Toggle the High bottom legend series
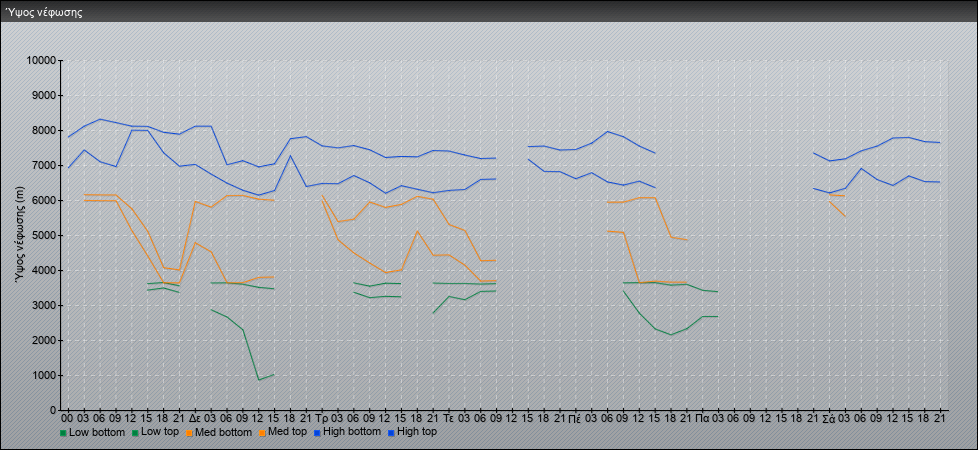 coord(346,432)
